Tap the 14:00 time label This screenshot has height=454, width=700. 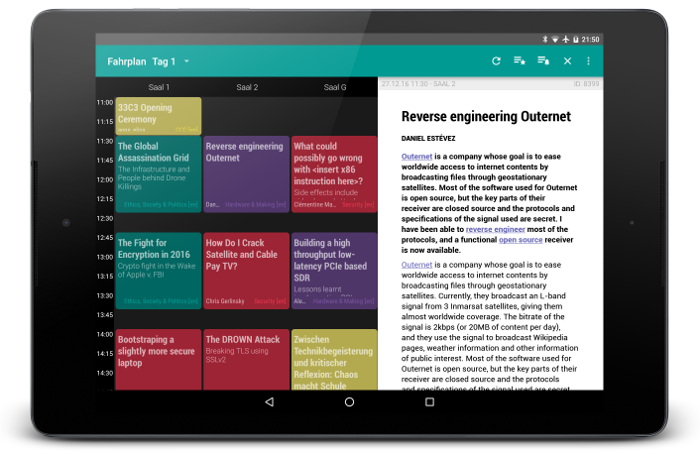105,334
